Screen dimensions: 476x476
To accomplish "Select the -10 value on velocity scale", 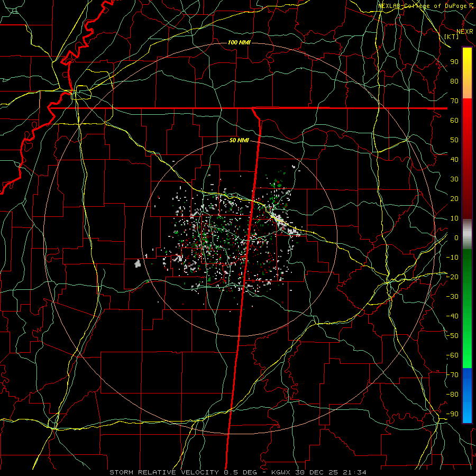I will (452, 258).
